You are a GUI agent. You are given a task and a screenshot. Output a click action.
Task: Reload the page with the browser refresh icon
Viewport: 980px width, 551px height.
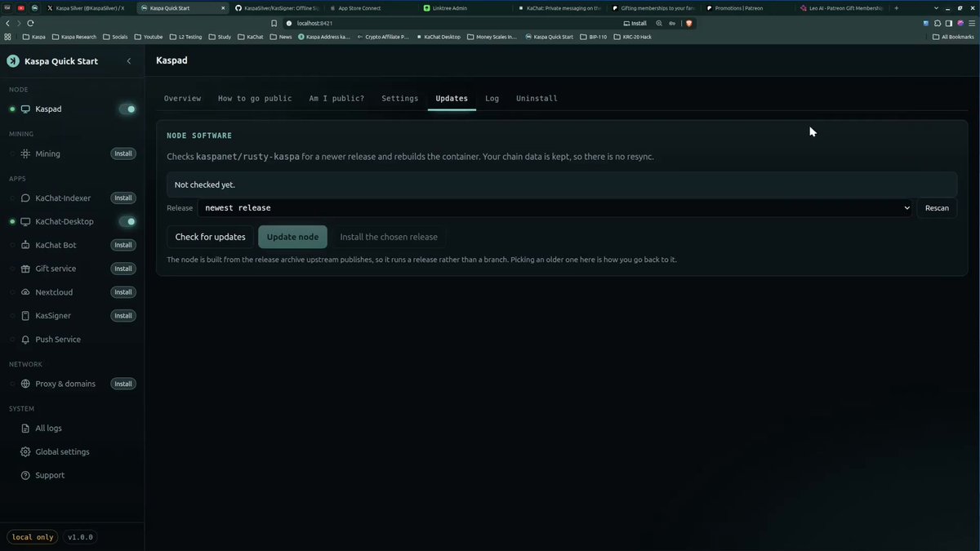[31, 23]
